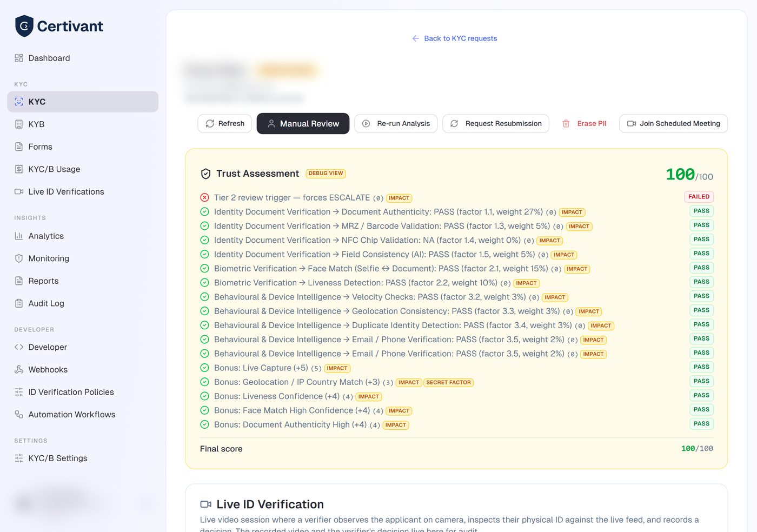Start a Manual Review
Screen dimensions: 757x532
coord(303,123)
